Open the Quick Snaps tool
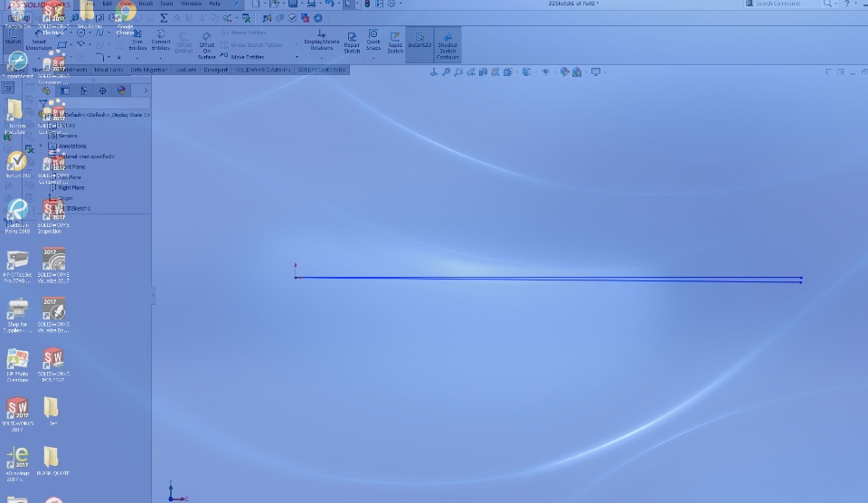Image resolution: width=868 pixels, height=503 pixels. click(373, 38)
